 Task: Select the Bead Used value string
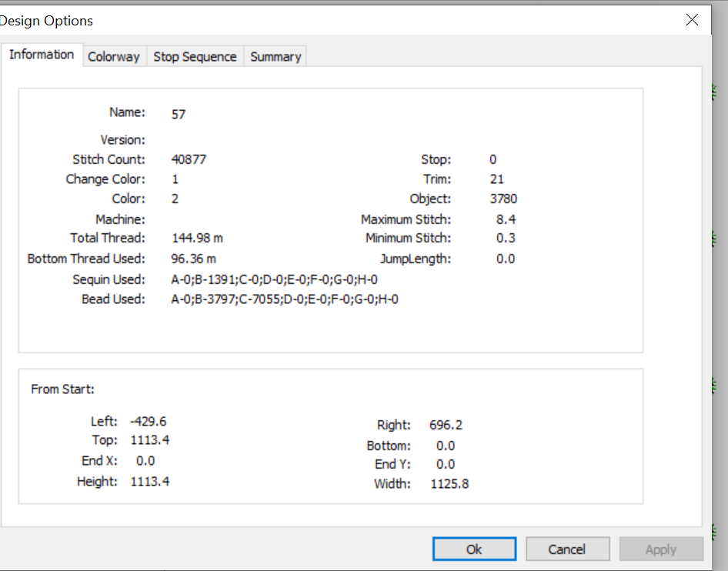[x=285, y=299]
